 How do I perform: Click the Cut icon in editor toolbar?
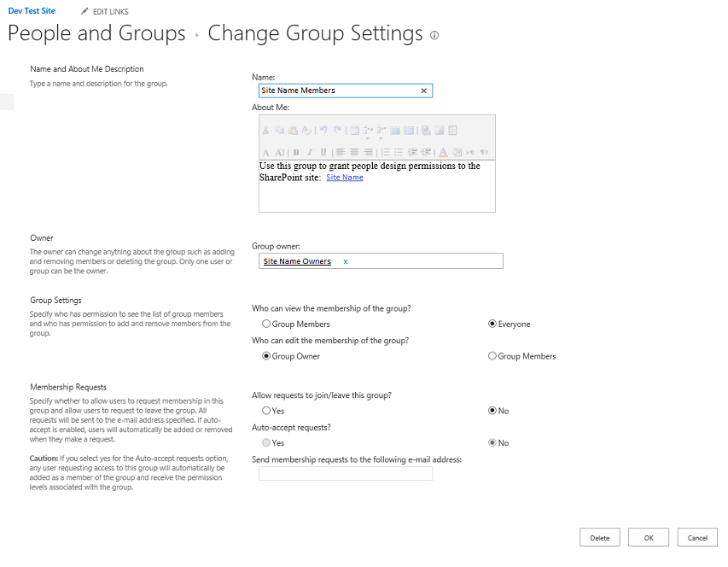(x=266, y=131)
